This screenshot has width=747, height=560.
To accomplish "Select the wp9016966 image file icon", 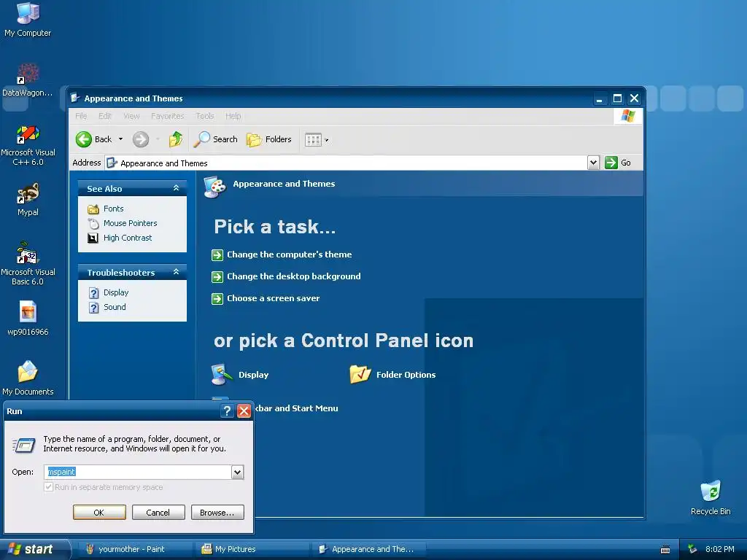I will [x=28, y=318].
